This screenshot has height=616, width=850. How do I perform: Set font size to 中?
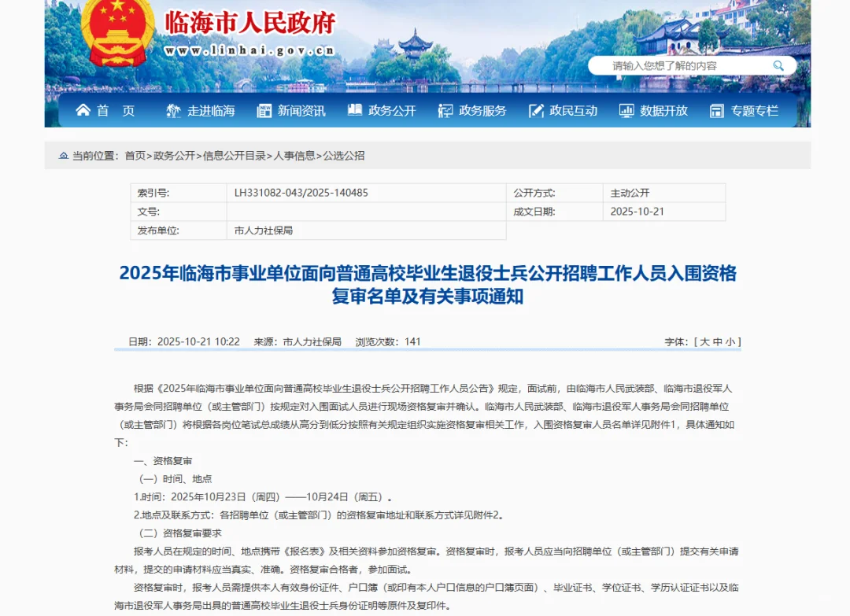[717, 342]
